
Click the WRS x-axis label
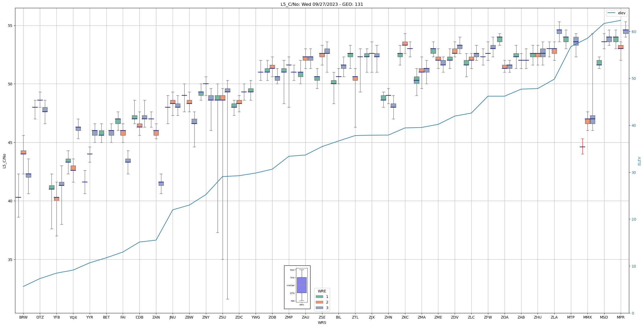click(x=322, y=323)
